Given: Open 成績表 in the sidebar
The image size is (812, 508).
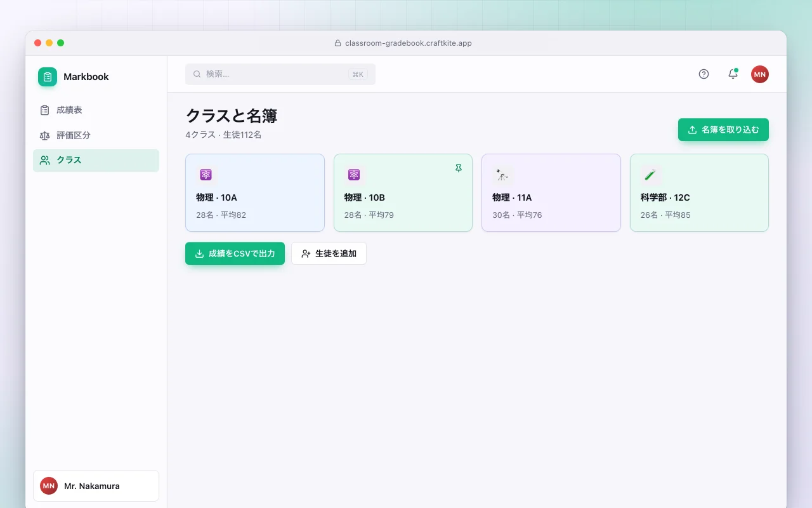Looking at the screenshot, I should click(x=96, y=110).
